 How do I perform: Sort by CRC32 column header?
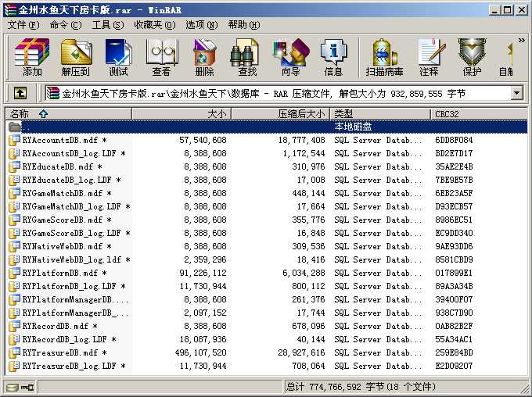[479, 113]
